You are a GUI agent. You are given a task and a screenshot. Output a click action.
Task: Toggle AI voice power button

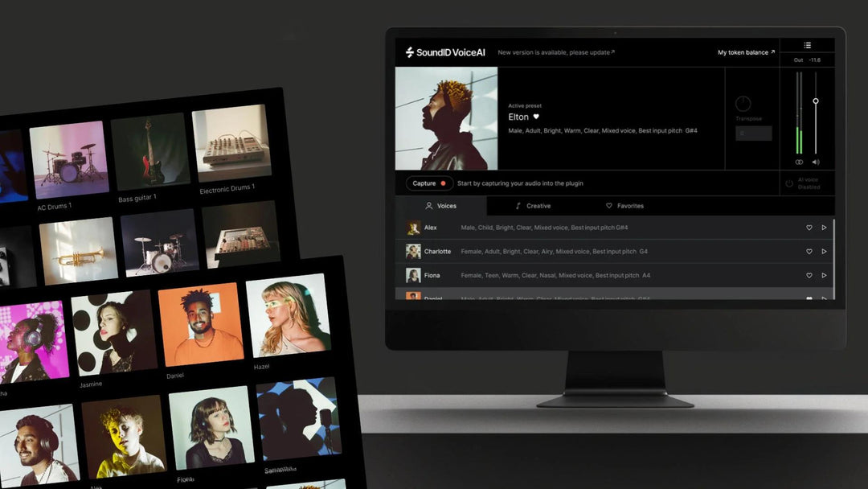789,183
